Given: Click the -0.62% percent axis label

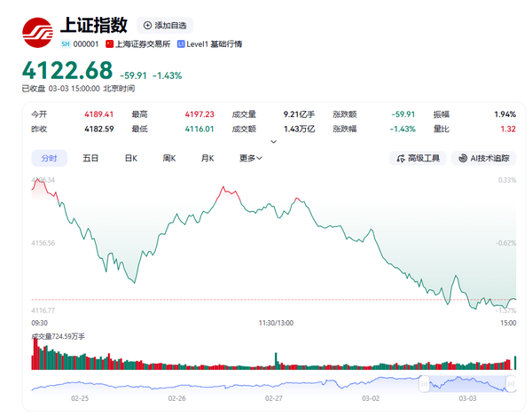Looking at the screenshot, I should click(x=506, y=243).
